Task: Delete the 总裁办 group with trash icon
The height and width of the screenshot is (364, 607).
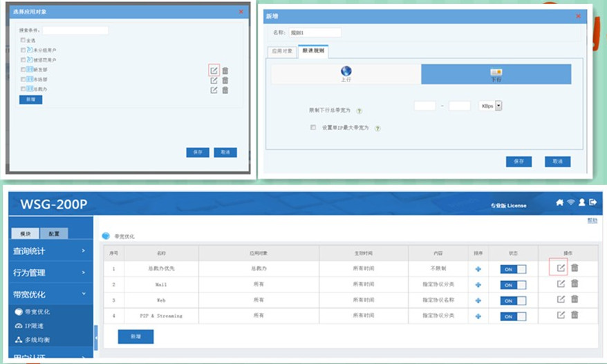Action: (x=225, y=90)
